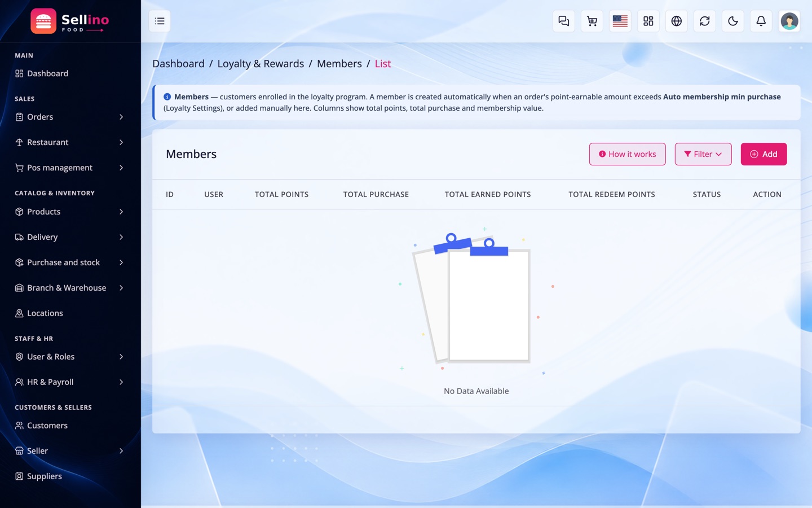Go to Loyalty & Rewards breadcrumb

(261, 64)
